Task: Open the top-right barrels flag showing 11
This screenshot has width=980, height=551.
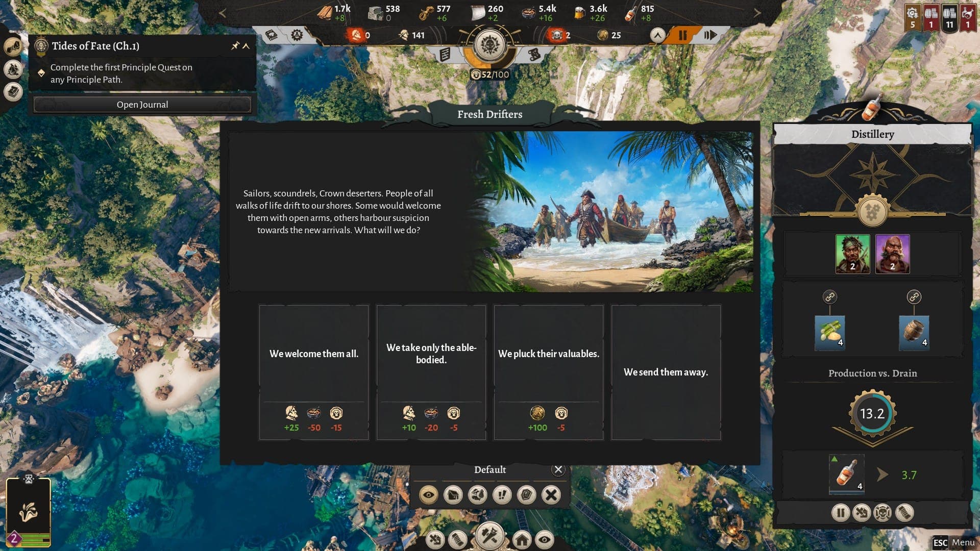Action: (949, 18)
